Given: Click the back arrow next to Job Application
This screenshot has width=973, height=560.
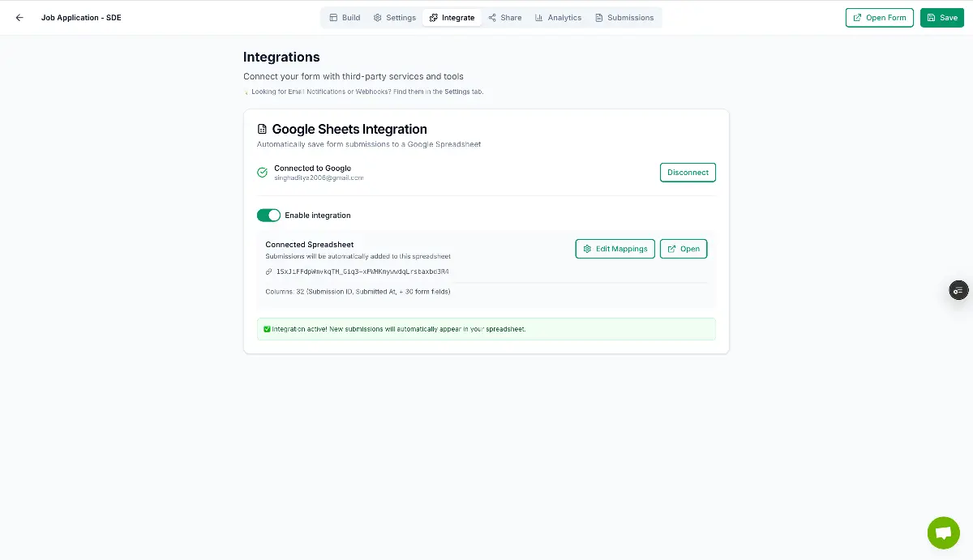Looking at the screenshot, I should pyautogui.click(x=19, y=17).
